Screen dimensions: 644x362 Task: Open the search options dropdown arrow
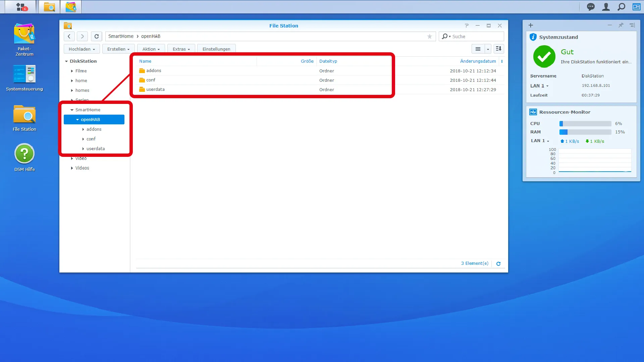click(x=450, y=37)
